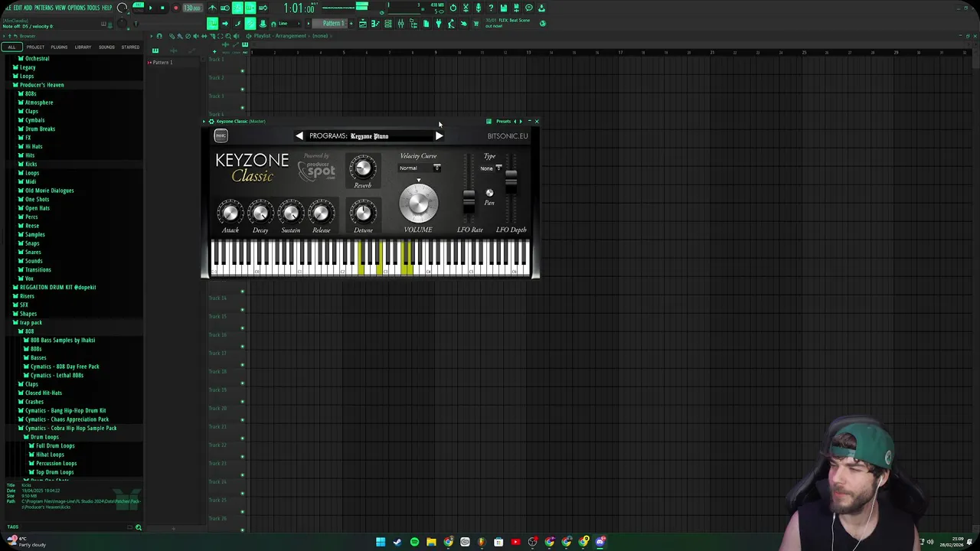Expand the Drum Breaks folder
This screenshot has height=551, width=980.
(x=40, y=129)
